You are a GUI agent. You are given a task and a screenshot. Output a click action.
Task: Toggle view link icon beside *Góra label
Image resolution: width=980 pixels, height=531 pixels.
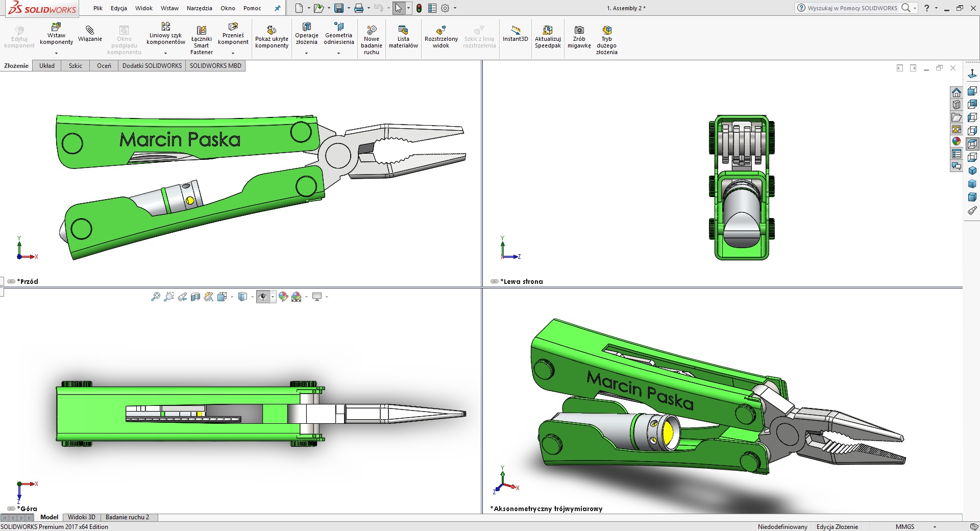11,509
